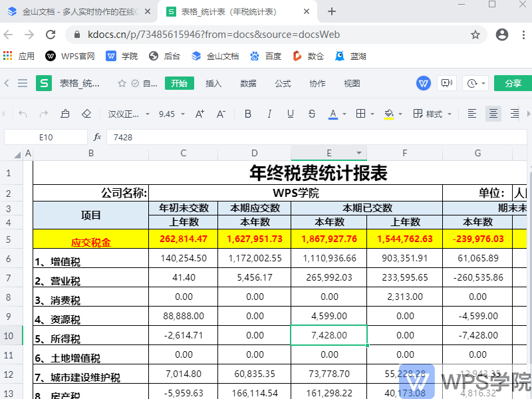532x399 pixels.
Task: Click the green 分享 button
Action: (x=513, y=84)
